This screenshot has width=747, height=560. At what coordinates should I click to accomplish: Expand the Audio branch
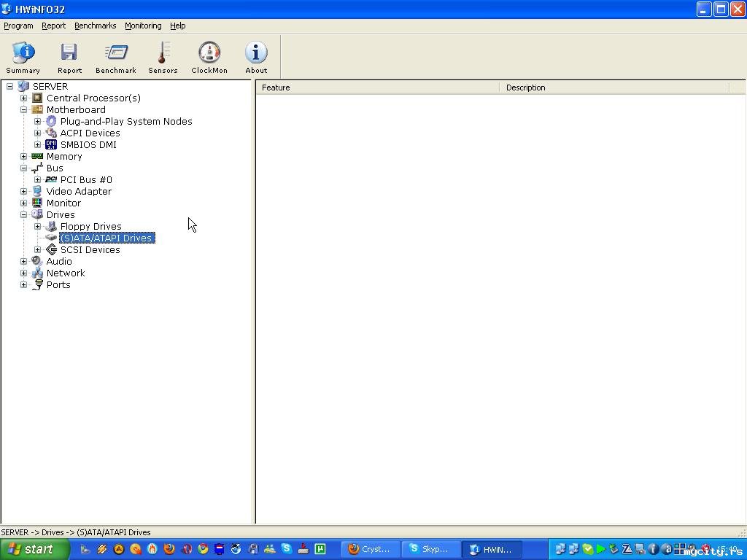24,262
